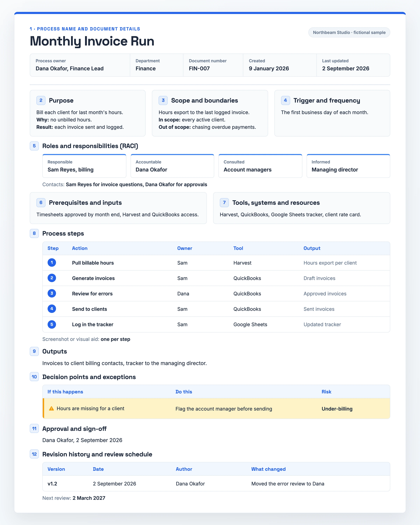This screenshot has width=420, height=525.
Task: Click the section 9 badge beside Outputs
Action: pyautogui.click(x=34, y=351)
